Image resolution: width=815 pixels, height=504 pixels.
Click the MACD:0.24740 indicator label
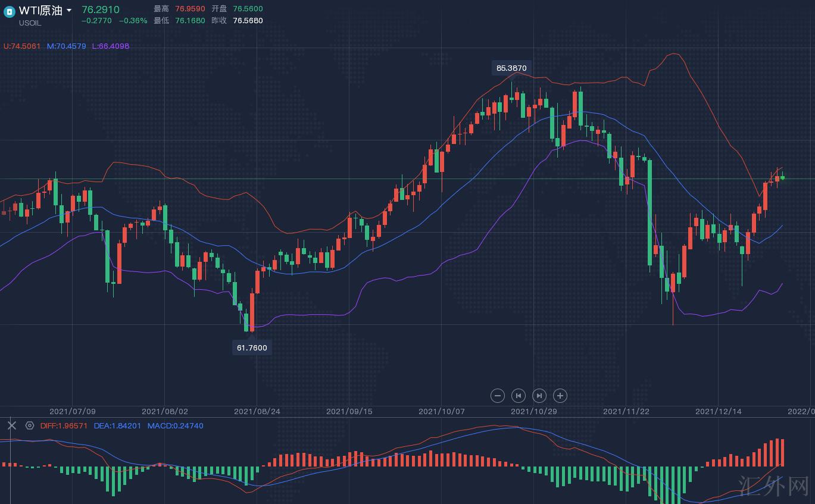click(x=175, y=426)
